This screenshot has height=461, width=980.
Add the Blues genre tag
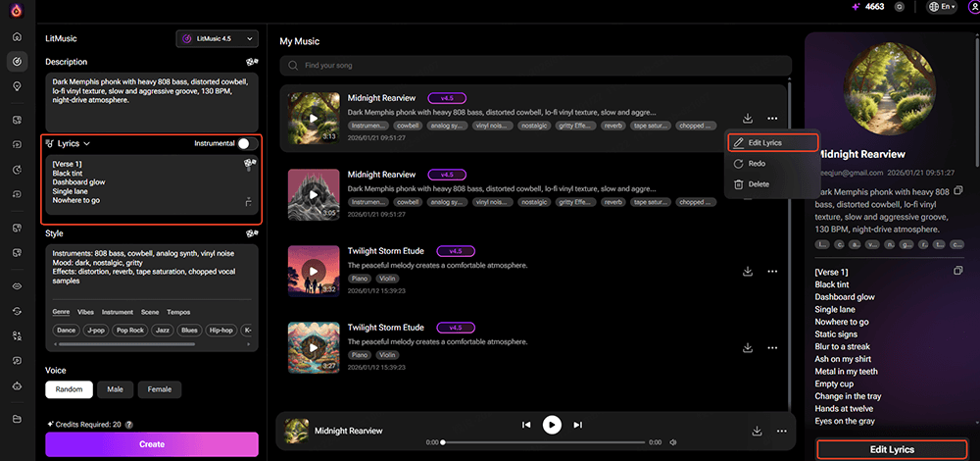click(x=189, y=330)
